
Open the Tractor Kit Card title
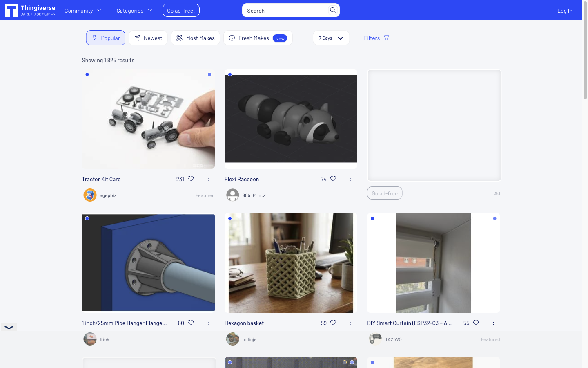pyautogui.click(x=101, y=179)
